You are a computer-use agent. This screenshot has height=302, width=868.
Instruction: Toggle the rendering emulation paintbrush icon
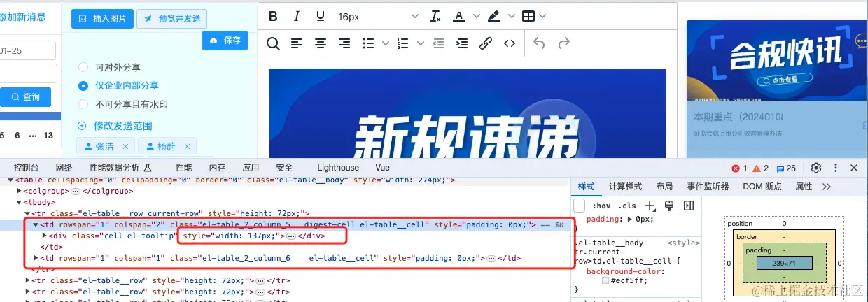click(669, 206)
